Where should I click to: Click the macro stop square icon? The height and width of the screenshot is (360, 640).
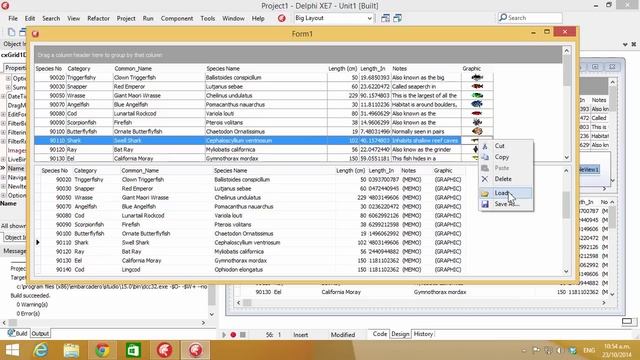click(x=243, y=335)
